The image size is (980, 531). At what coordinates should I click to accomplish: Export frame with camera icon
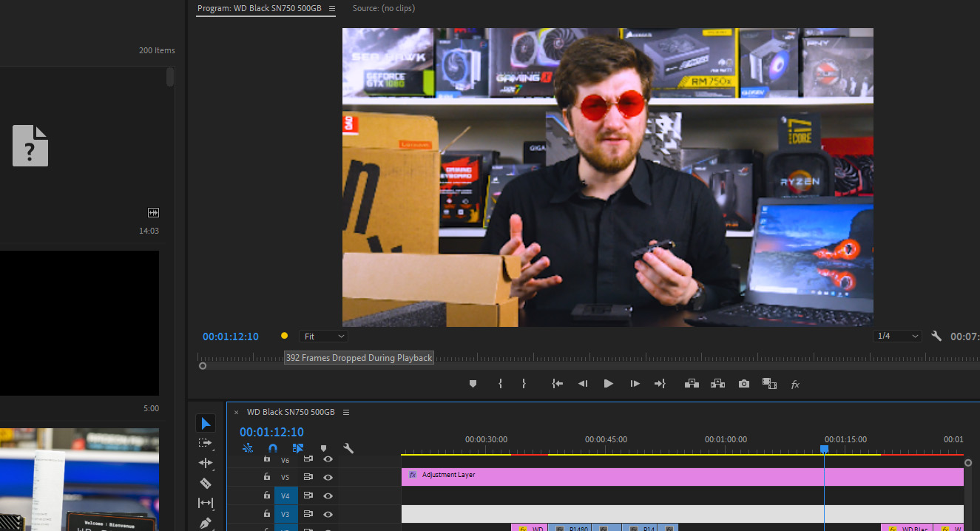click(x=744, y=384)
